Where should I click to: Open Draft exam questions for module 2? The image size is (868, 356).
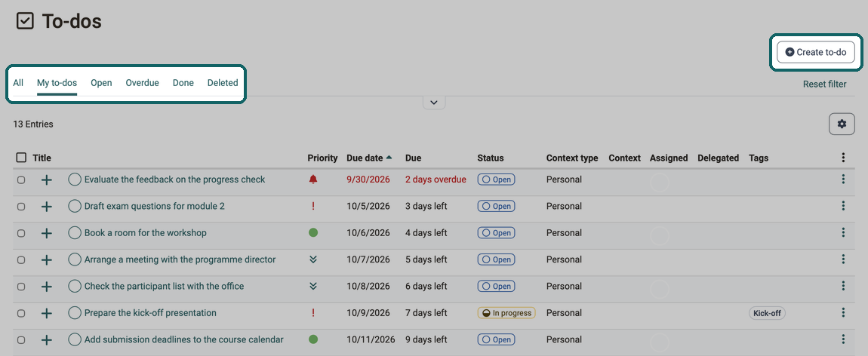[x=155, y=206]
